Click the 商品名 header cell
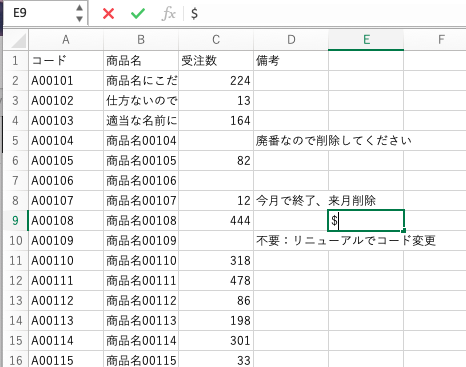Image resolution: width=466 pixels, height=367 pixels. (x=141, y=61)
